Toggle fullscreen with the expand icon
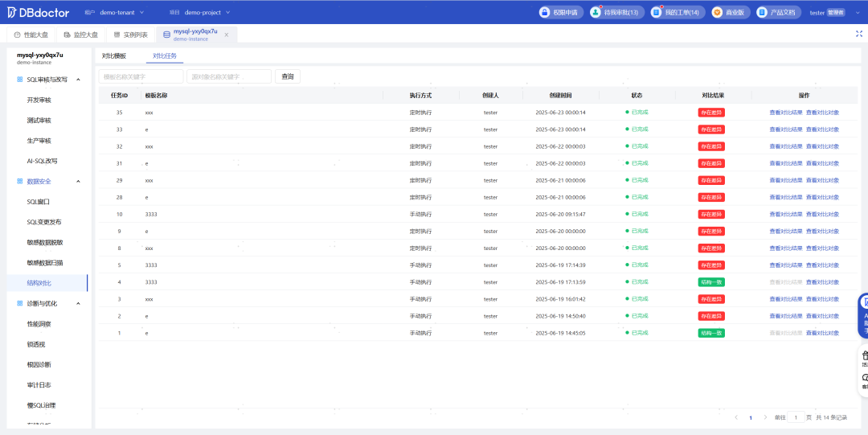Screen dimensions: 868x435 point(859,34)
